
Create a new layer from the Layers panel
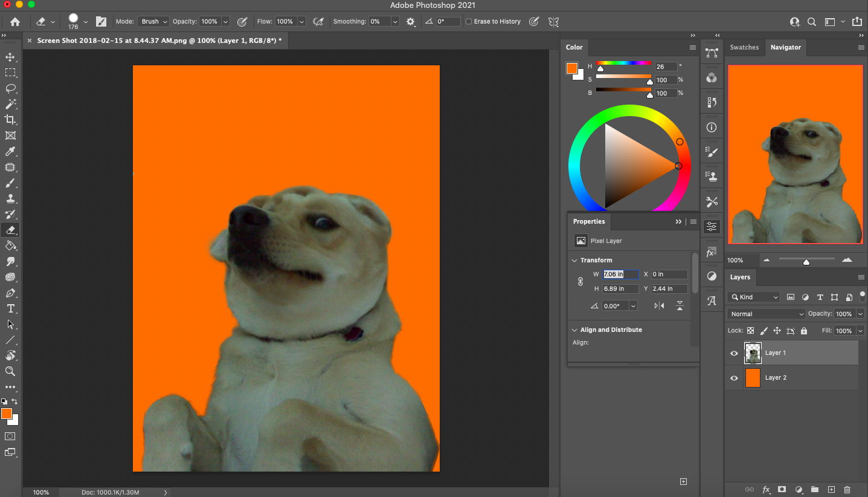tap(831, 489)
